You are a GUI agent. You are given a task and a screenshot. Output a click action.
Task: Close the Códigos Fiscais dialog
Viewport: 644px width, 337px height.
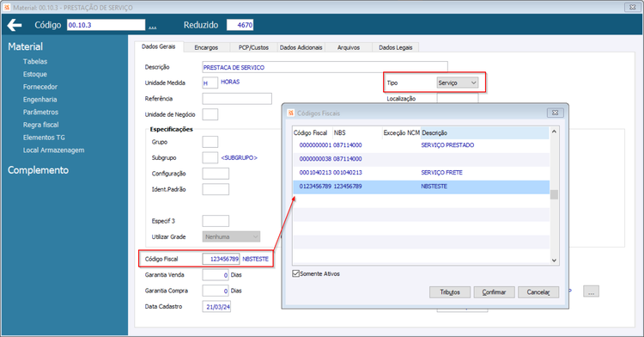tap(556, 113)
